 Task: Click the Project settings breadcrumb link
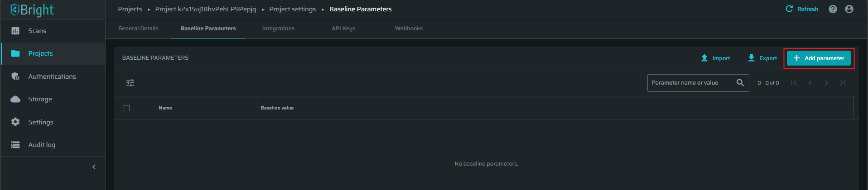tap(293, 9)
